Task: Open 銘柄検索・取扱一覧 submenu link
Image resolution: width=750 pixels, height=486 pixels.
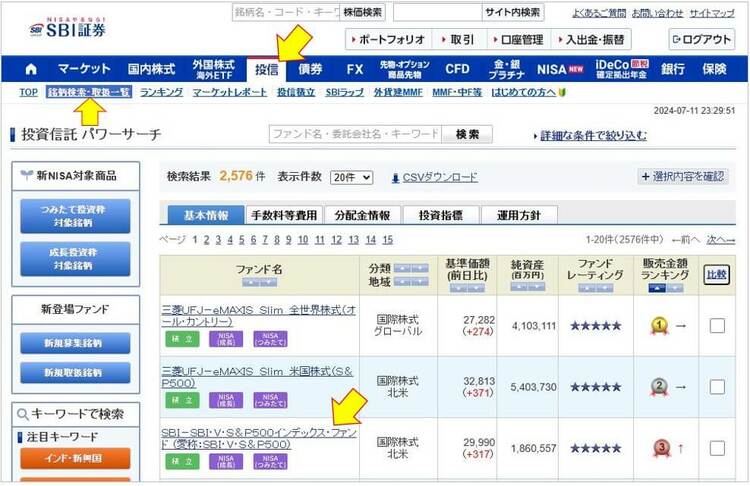Action: 89,92
